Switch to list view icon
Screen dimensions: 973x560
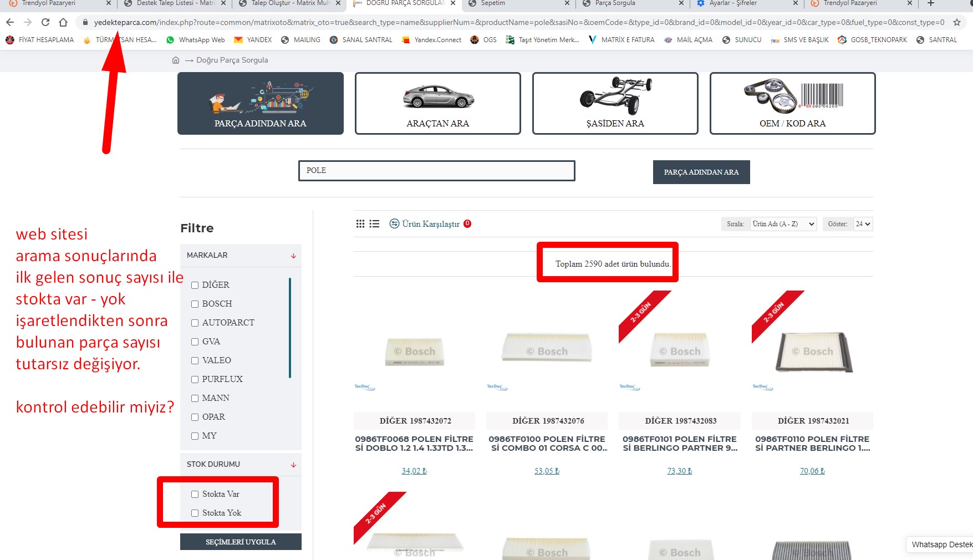(375, 224)
